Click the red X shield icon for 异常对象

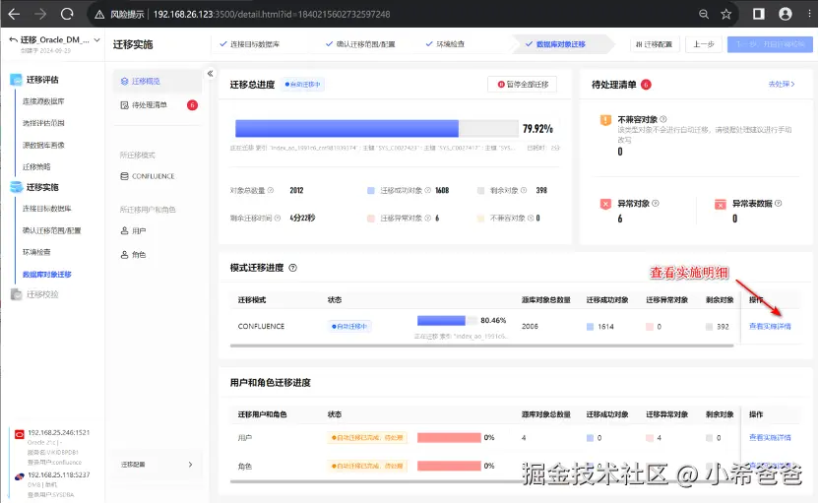(605, 204)
